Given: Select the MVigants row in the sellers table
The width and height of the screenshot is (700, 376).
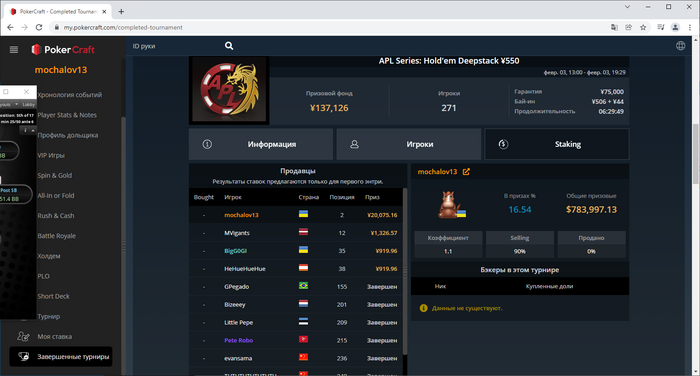Looking at the screenshot, I should [296, 233].
